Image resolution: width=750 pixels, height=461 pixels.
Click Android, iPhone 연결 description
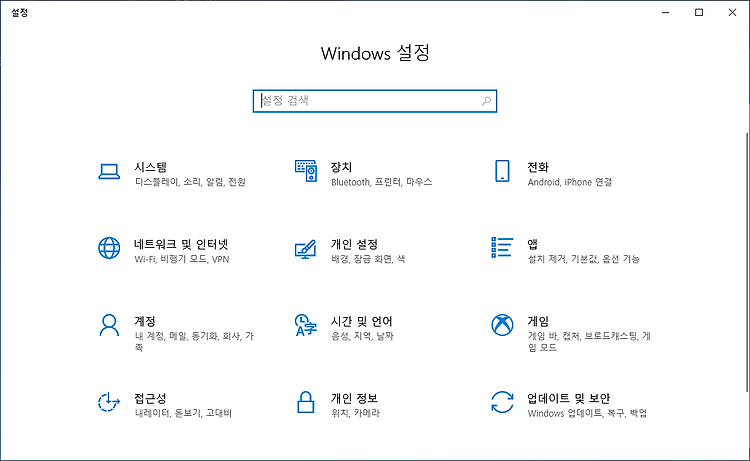pyautogui.click(x=570, y=182)
